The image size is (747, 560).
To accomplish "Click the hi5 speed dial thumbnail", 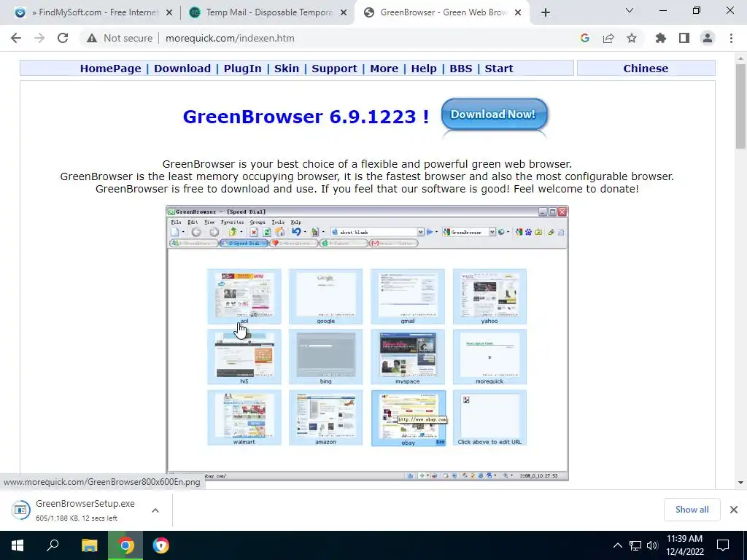I will [244, 357].
